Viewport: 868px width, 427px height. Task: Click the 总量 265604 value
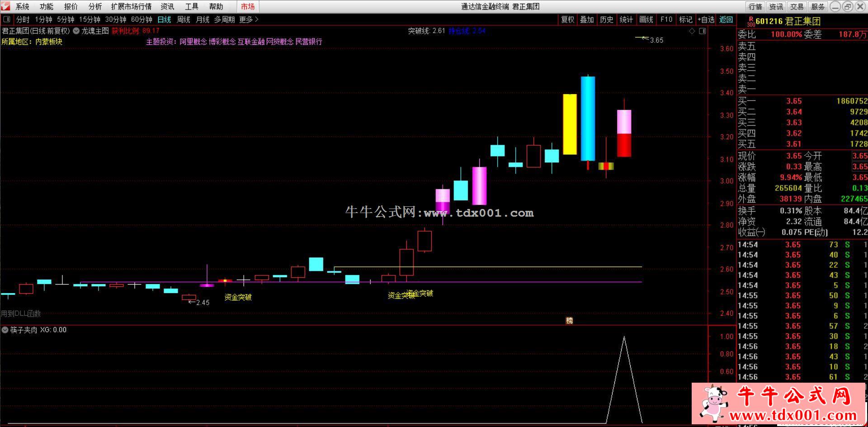788,188
